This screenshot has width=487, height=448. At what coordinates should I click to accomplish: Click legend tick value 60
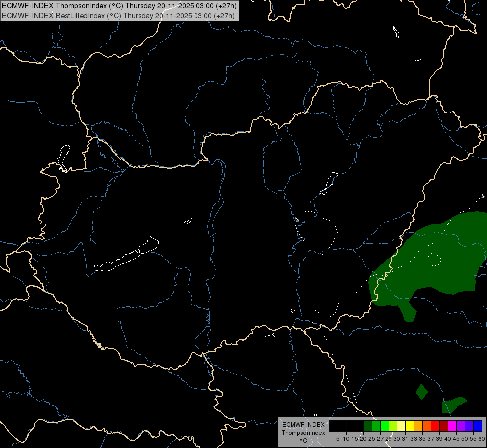pos(482,439)
